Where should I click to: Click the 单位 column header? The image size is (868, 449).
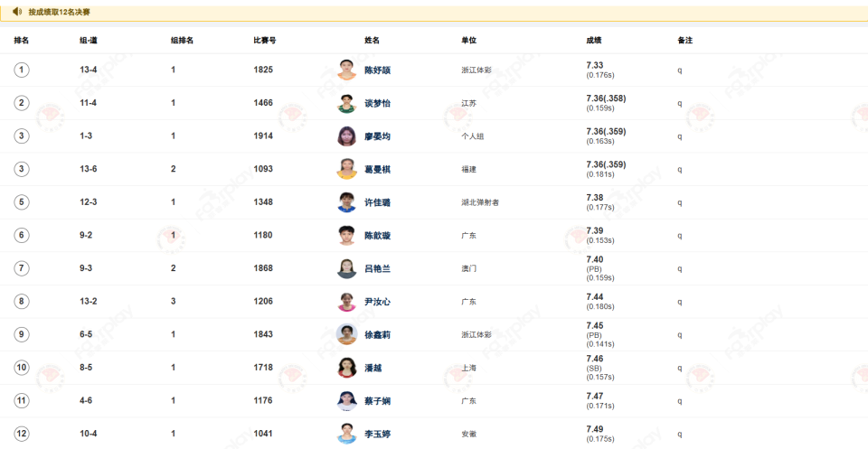click(468, 41)
